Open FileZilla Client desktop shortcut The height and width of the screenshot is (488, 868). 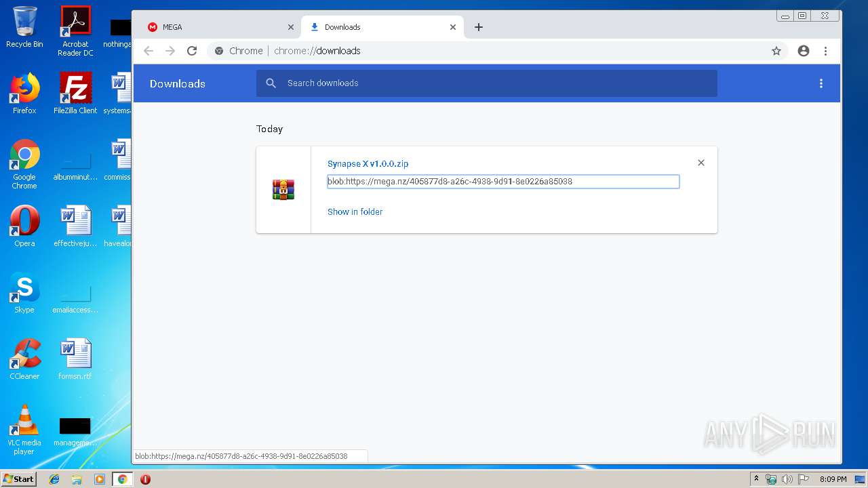[75, 94]
